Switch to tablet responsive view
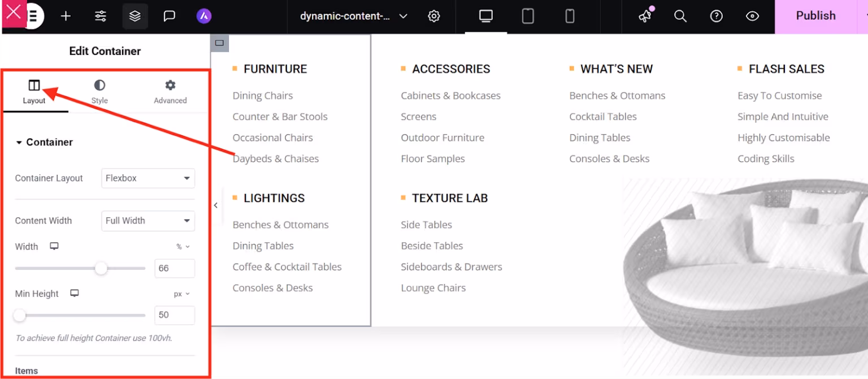This screenshot has width=868, height=379. [x=528, y=16]
